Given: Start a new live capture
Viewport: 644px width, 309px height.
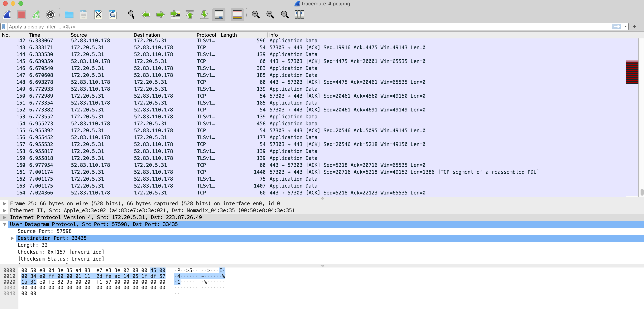Looking at the screenshot, I should [7, 15].
